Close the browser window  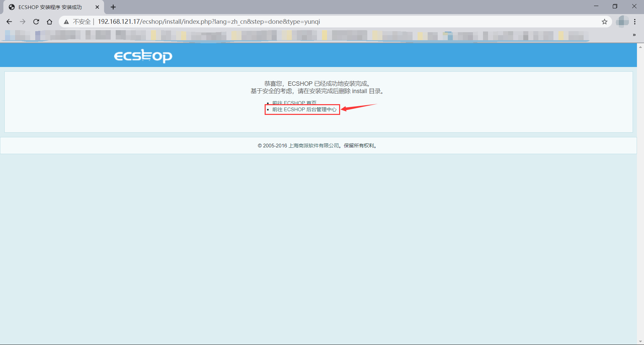634,6
